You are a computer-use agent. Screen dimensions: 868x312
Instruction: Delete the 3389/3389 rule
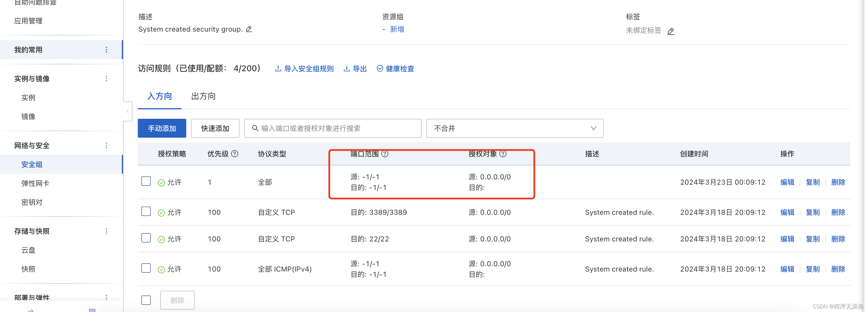click(x=838, y=212)
